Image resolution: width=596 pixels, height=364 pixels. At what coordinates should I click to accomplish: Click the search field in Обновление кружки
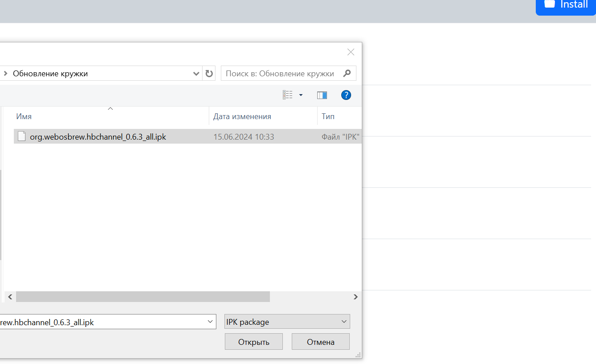coord(281,74)
